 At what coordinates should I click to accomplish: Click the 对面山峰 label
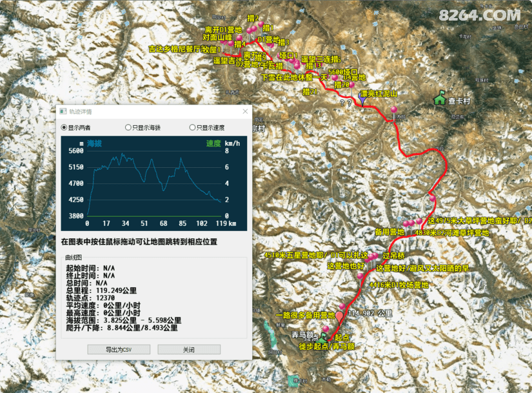pos(217,37)
